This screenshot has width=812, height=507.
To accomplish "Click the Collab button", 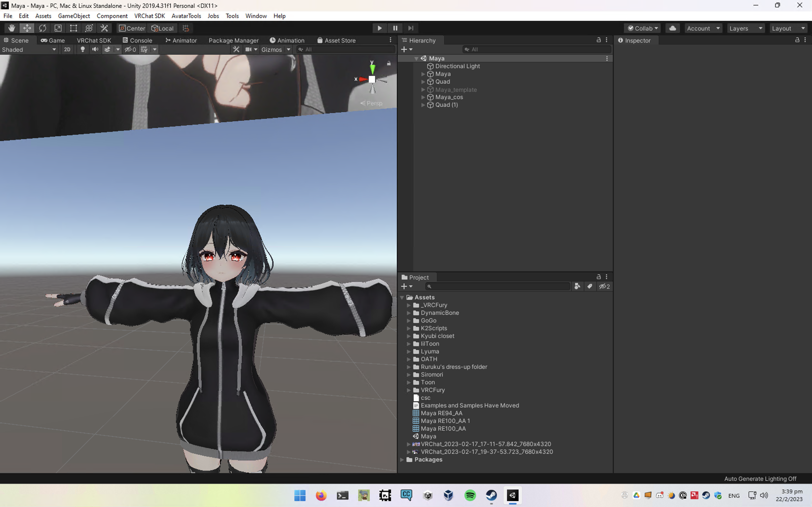I will pos(642,28).
